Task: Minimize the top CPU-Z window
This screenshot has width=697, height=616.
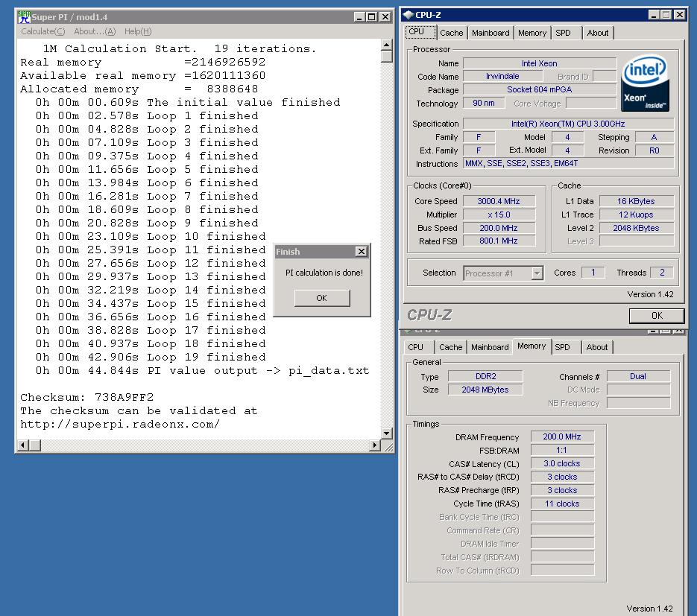Action: coord(654,15)
